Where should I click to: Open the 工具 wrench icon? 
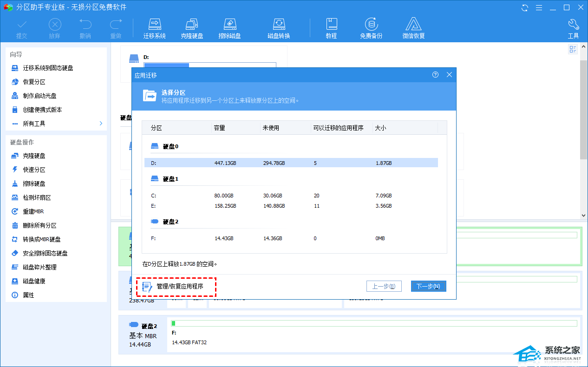tap(573, 28)
